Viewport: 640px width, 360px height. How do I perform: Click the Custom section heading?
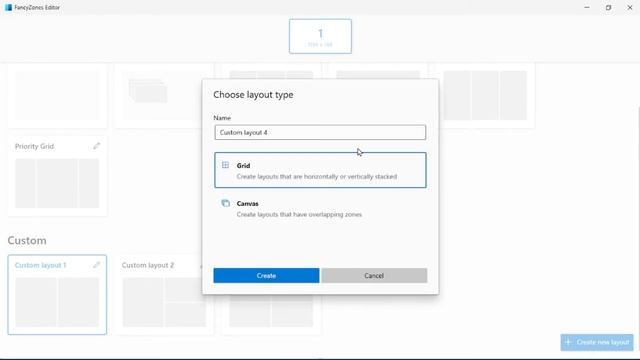(x=27, y=240)
